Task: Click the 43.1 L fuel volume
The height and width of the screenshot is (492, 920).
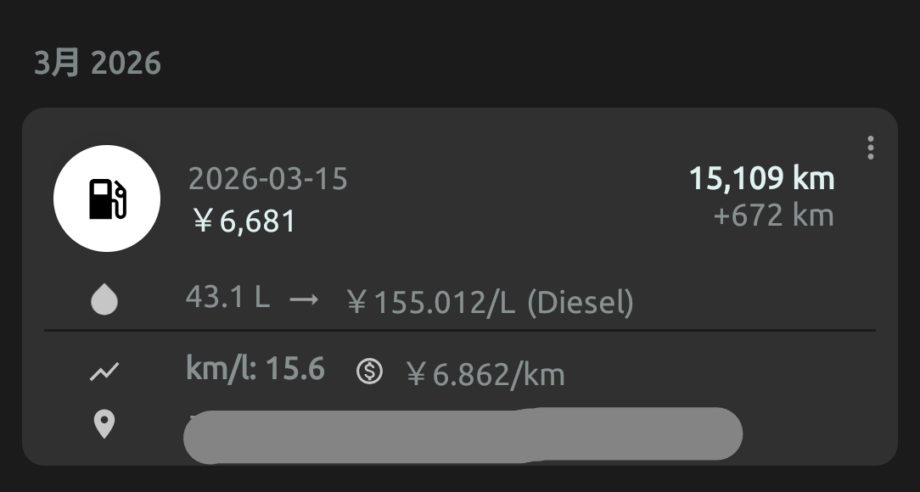Action: point(227,299)
